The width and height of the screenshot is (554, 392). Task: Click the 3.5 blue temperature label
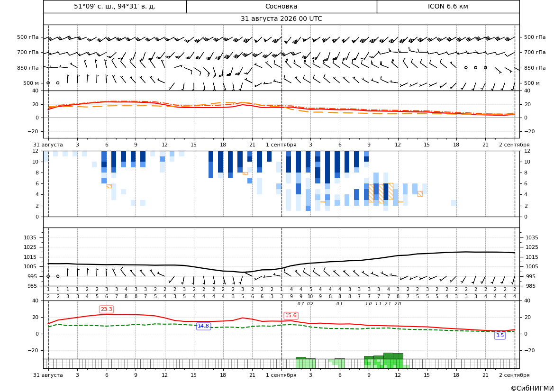(x=500, y=336)
